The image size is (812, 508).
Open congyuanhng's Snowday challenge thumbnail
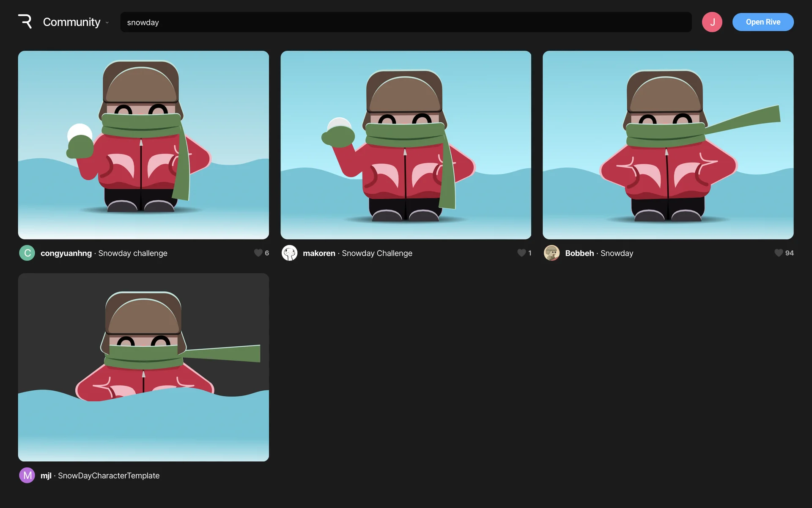[143, 145]
